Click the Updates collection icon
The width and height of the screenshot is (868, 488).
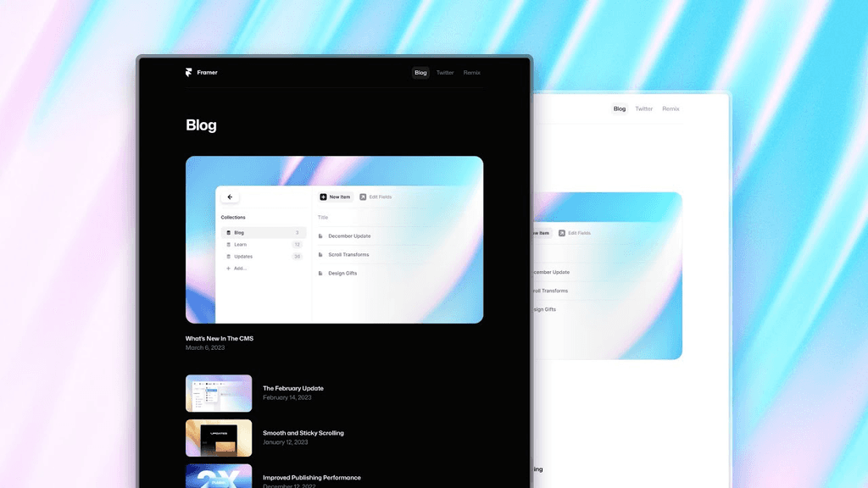(x=230, y=256)
